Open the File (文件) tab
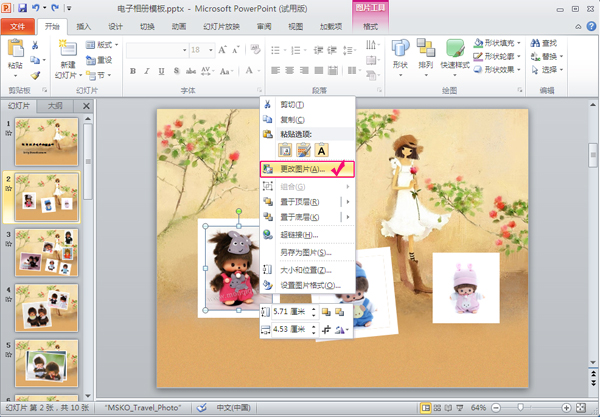This screenshot has height=417, width=600. pos(18,26)
